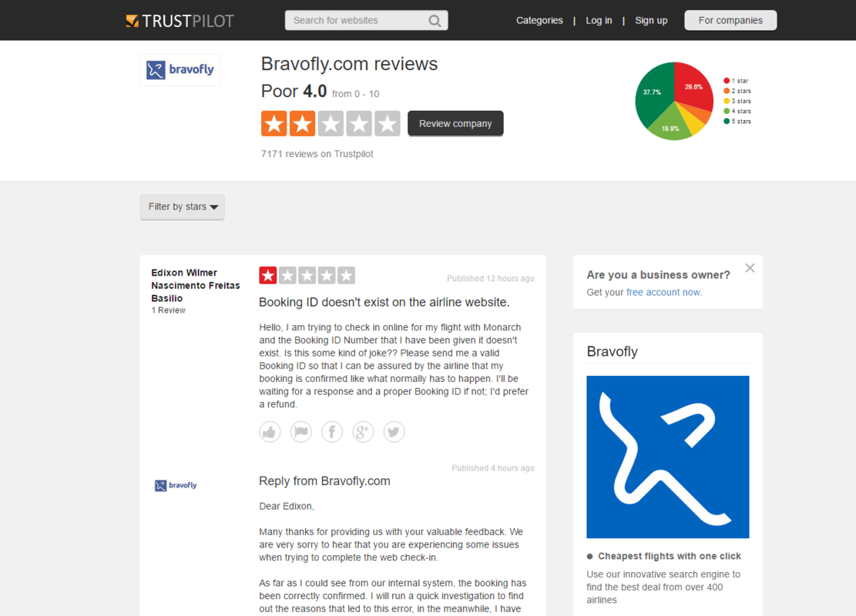Open the Log in link
Screen dimensions: 856x616
coord(599,20)
